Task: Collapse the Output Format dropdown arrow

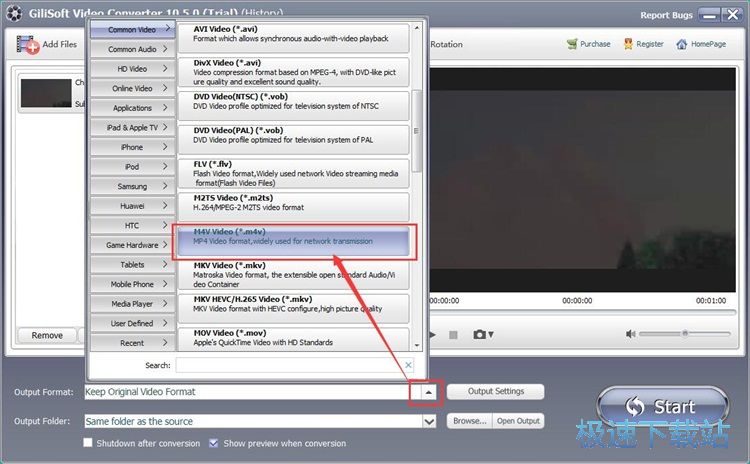Action: [x=429, y=392]
